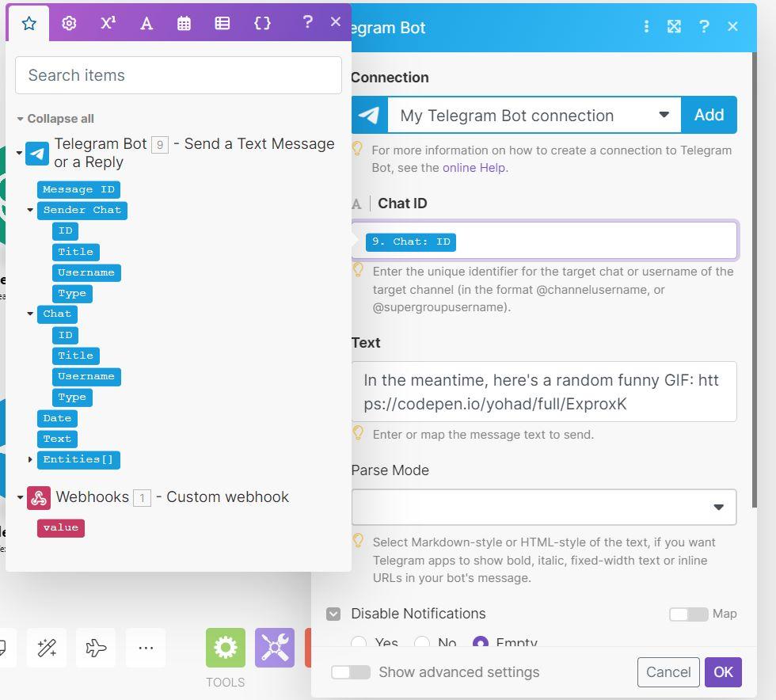This screenshot has width=776, height=700.
Task: Click the auto-align magic wand icon
Action: click(x=47, y=648)
